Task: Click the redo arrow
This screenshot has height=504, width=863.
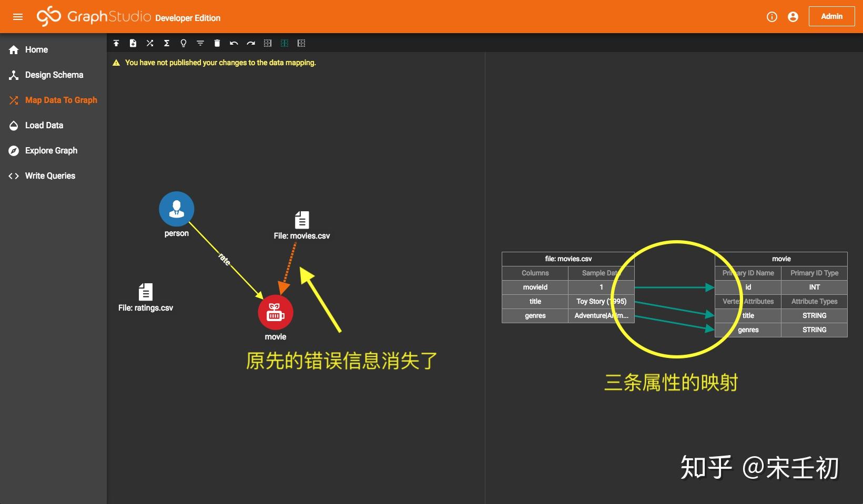Action: (251, 43)
